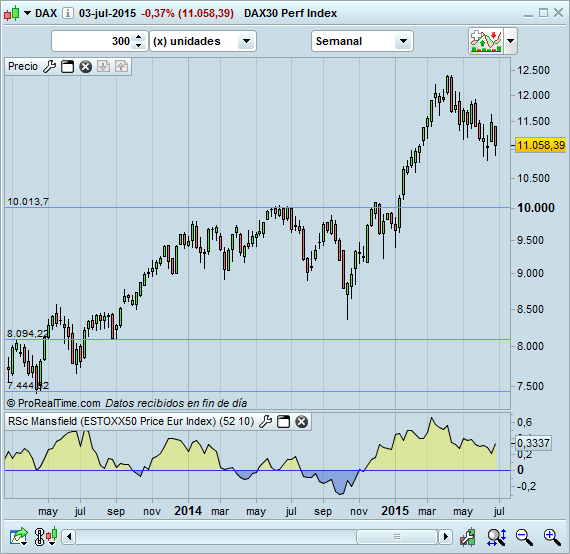Zoom out with the minus magnifier
The image size is (570, 554).
(x=524, y=537)
